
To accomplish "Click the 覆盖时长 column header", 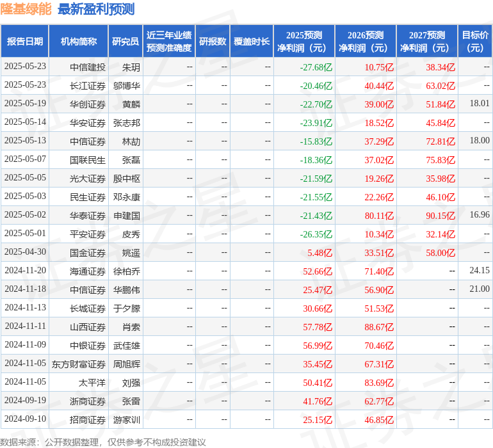I will [252, 42].
